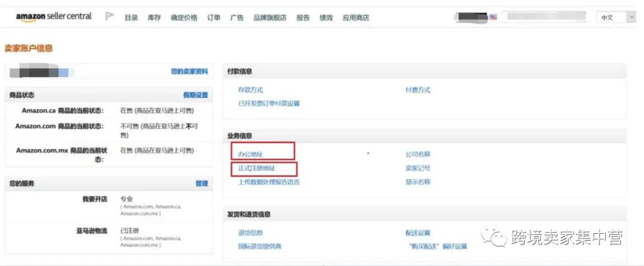Click the 卖家账户信息 page heading
This screenshot has height=266, width=644.
(29, 48)
